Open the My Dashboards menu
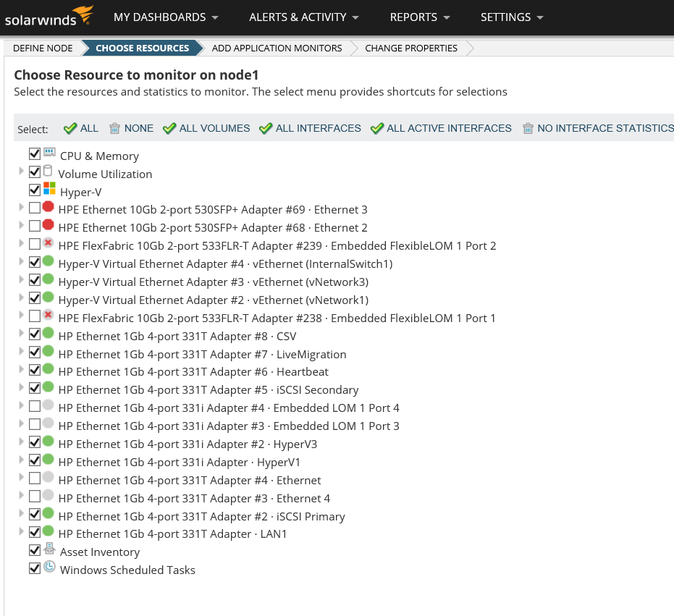The width and height of the screenshot is (674, 616). (166, 17)
